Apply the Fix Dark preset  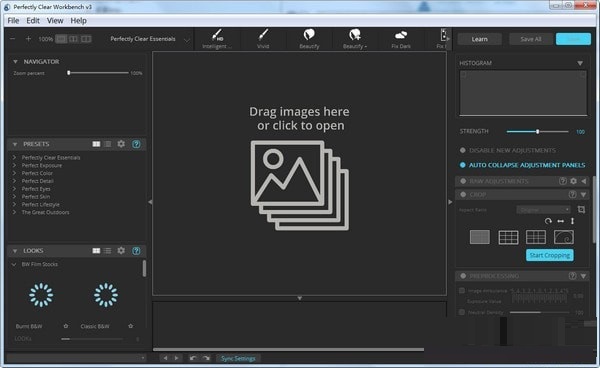[x=401, y=39]
